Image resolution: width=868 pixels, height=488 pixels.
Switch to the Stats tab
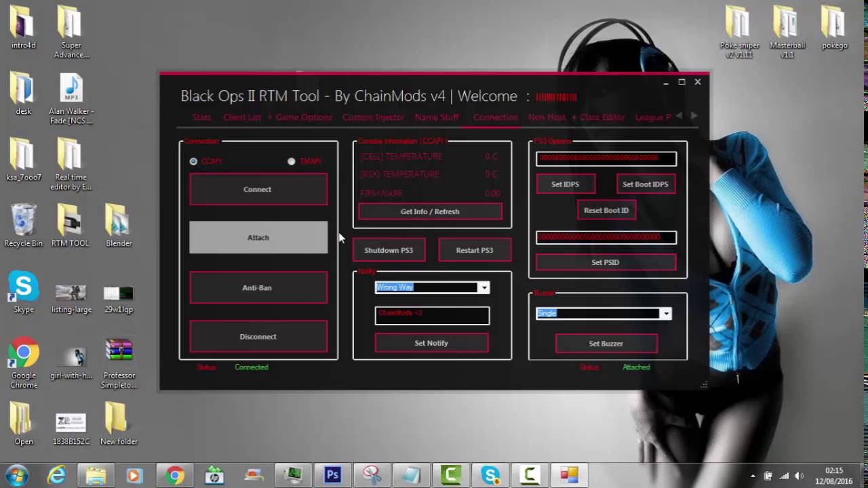201,117
